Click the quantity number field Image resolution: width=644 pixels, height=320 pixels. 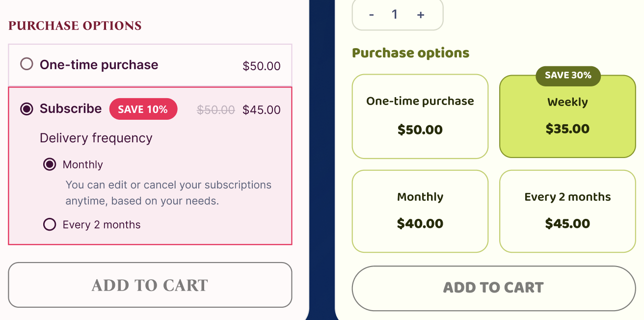point(395,15)
